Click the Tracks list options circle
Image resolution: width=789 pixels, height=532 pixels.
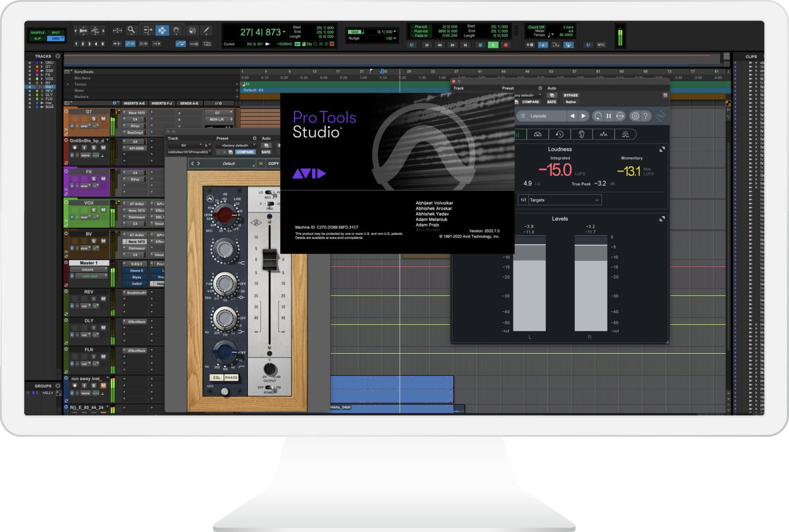[58, 56]
